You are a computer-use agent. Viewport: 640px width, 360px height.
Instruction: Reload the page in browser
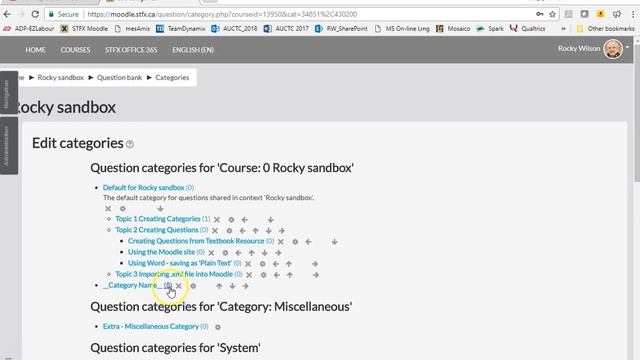35,14
